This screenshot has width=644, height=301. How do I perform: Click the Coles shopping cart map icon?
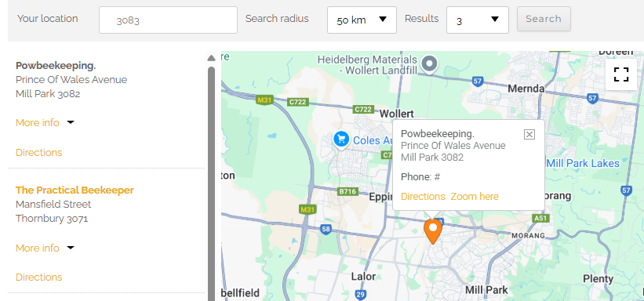[x=341, y=140]
